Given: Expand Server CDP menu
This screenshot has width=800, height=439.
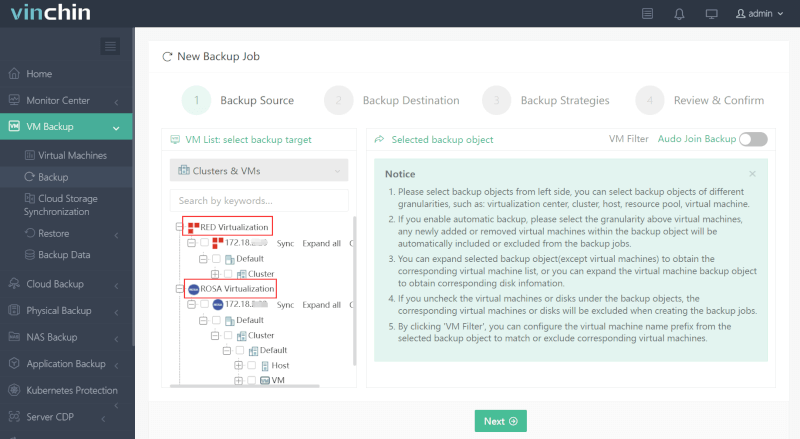Looking at the screenshot, I should (x=66, y=417).
